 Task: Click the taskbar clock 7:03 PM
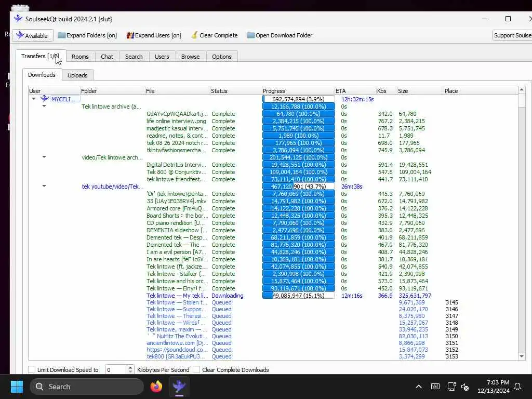coord(498,382)
